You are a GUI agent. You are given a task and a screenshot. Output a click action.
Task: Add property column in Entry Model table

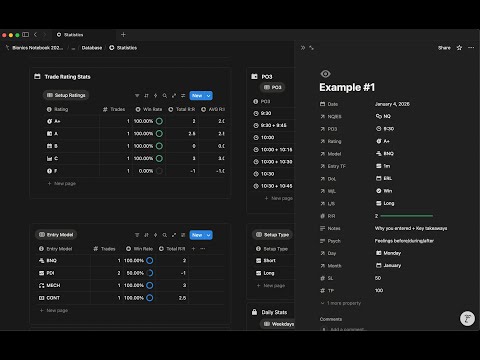193,249
